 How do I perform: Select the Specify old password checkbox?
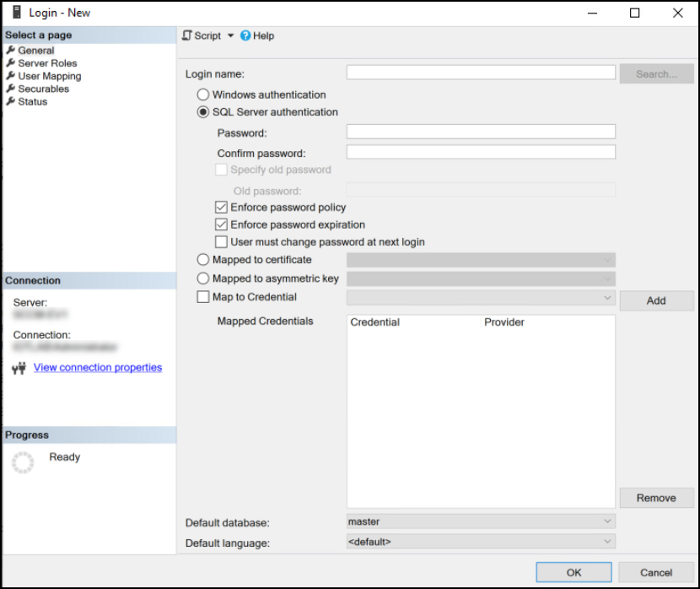pos(221,170)
